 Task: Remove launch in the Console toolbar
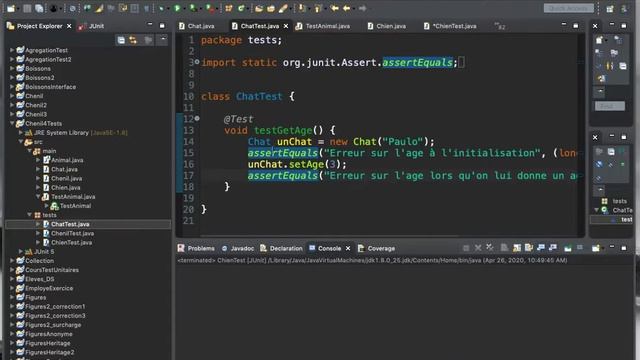(x=478, y=248)
